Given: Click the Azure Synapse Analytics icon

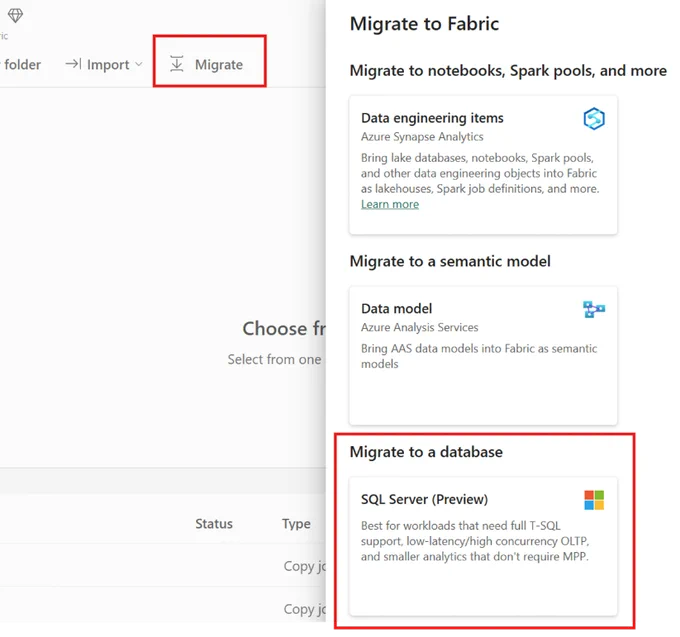Looking at the screenshot, I should 594,119.
